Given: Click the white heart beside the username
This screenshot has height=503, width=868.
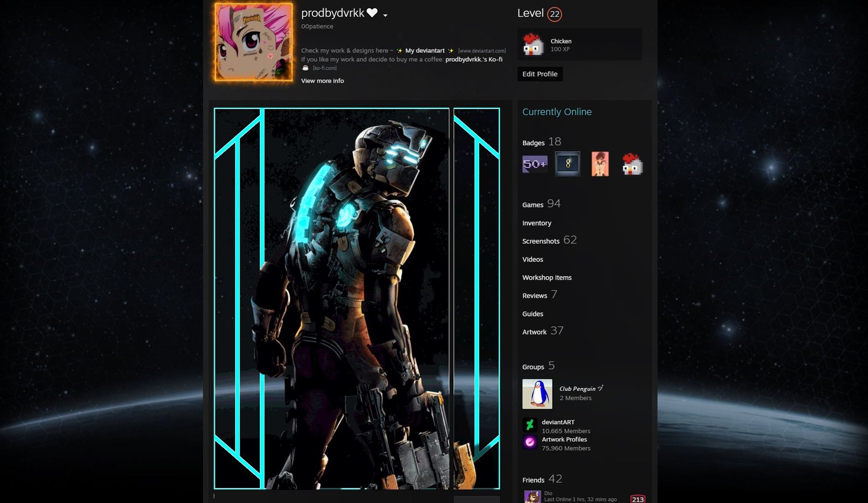Looking at the screenshot, I should [372, 13].
